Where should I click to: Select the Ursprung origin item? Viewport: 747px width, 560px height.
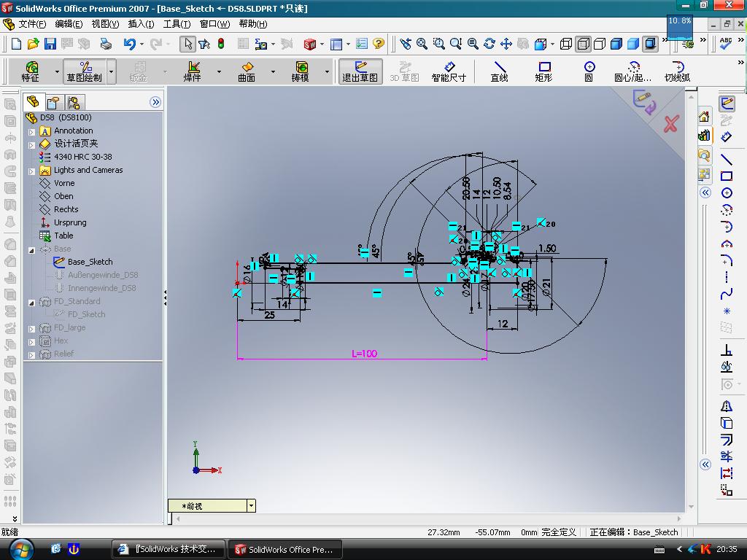point(70,222)
